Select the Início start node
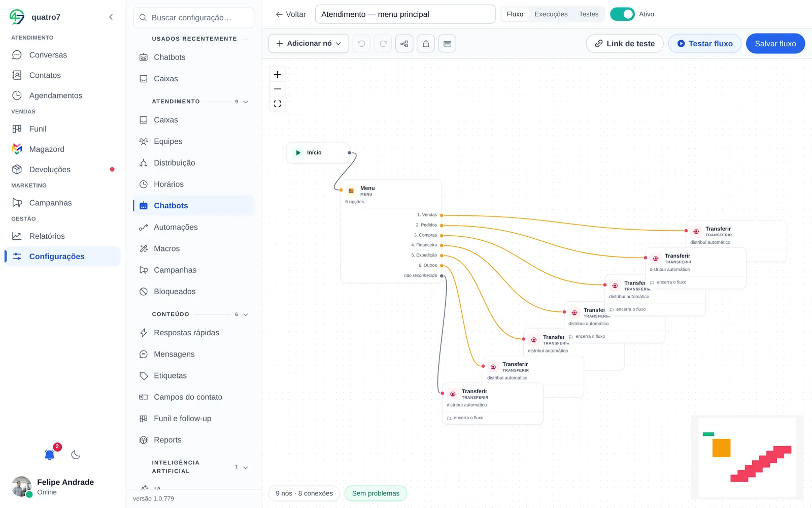 [x=319, y=152]
